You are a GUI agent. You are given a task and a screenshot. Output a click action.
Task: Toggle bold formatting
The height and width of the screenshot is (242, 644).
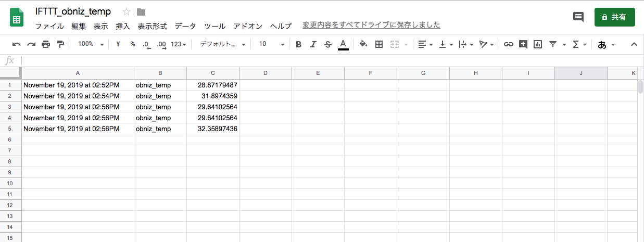coord(298,44)
